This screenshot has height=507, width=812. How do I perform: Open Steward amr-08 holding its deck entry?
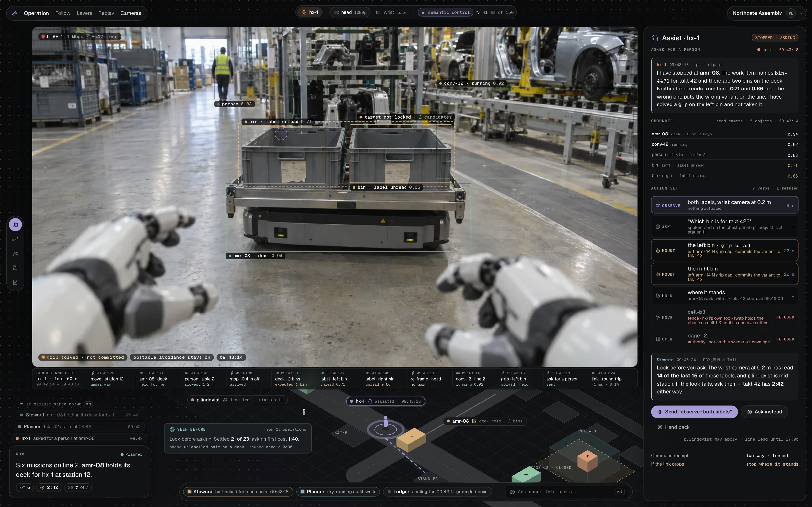(x=79, y=415)
